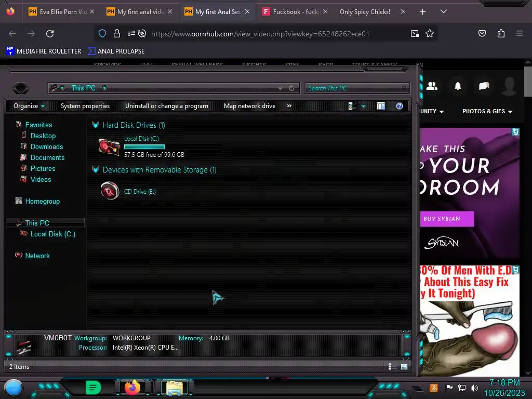The width and height of the screenshot is (532, 399).
Task: Go back to the previous page in Firefox
Action: (x=12, y=34)
